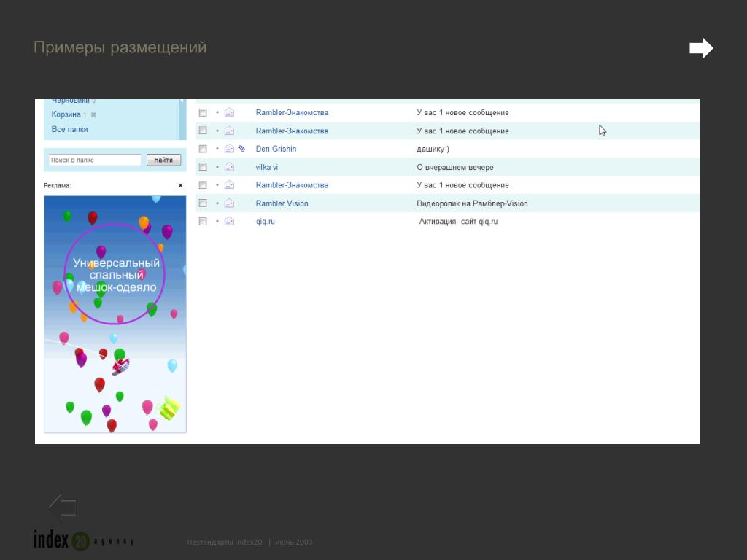Tick checkbox for Den Grishin message
This screenshot has width=747, height=560.
click(203, 149)
